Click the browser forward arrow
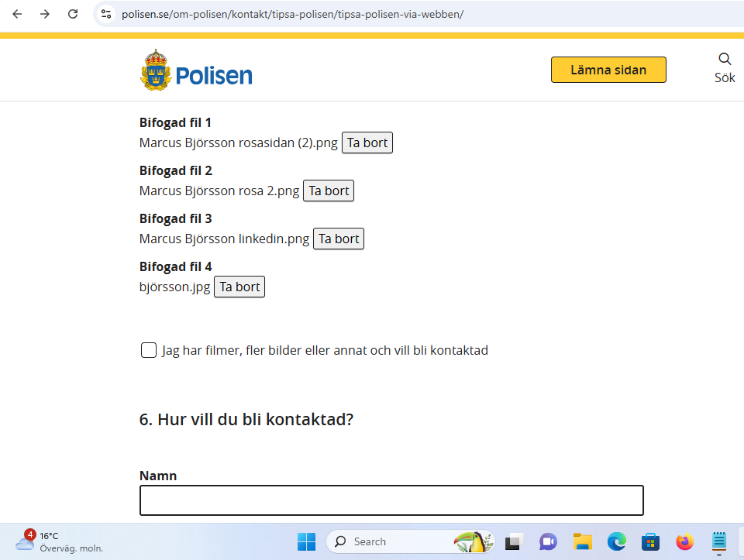Image resolution: width=744 pixels, height=560 pixels. [45, 14]
